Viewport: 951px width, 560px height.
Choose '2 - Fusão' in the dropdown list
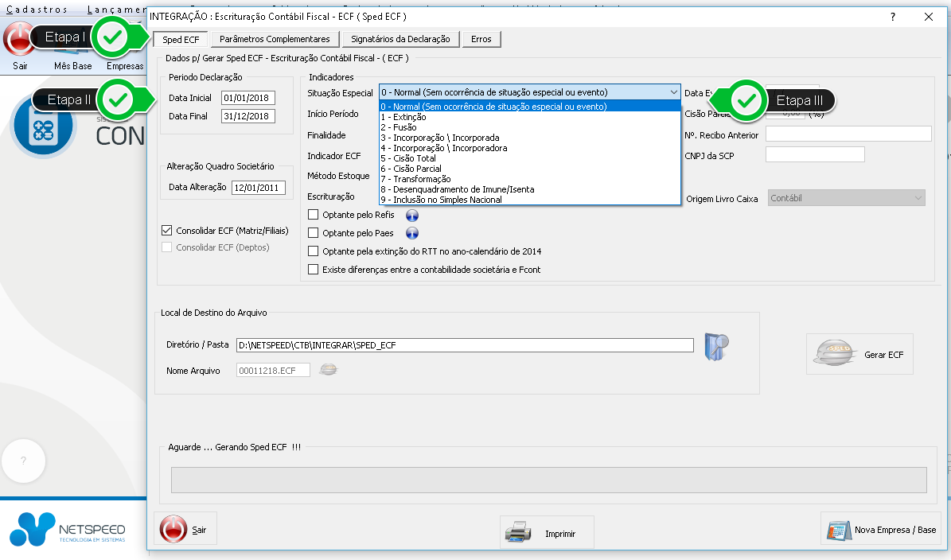coord(399,127)
